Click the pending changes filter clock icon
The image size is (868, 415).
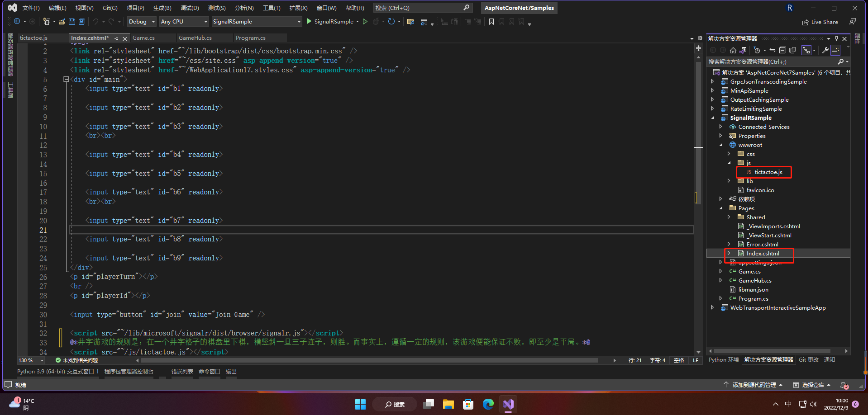coord(757,50)
